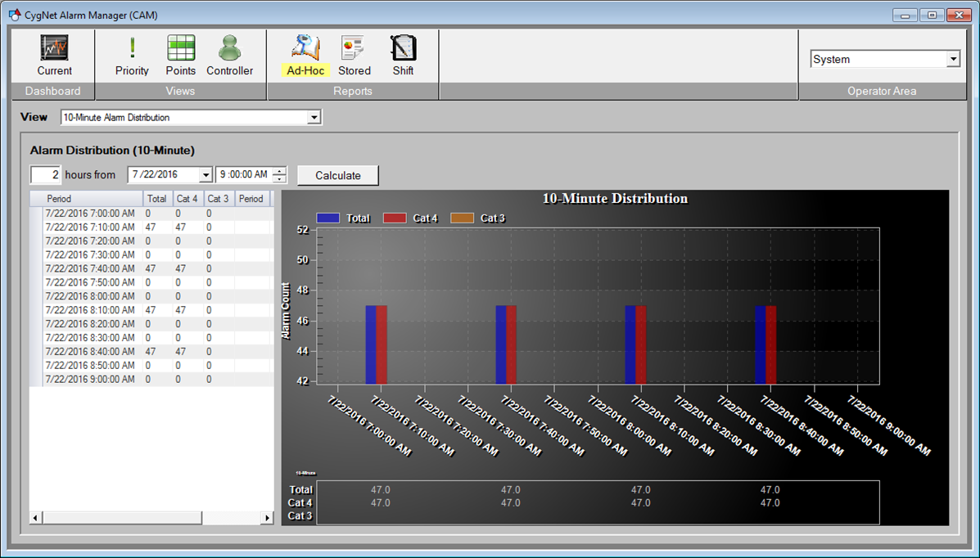Open the Current dashboard icon
This screenshot has height=558, width=980.
[x=54, y=48]
